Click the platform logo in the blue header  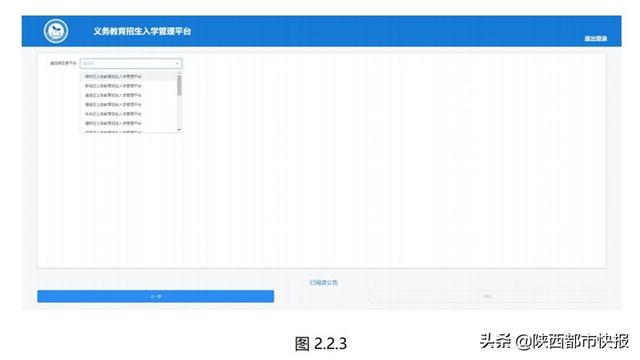point(56,31)
